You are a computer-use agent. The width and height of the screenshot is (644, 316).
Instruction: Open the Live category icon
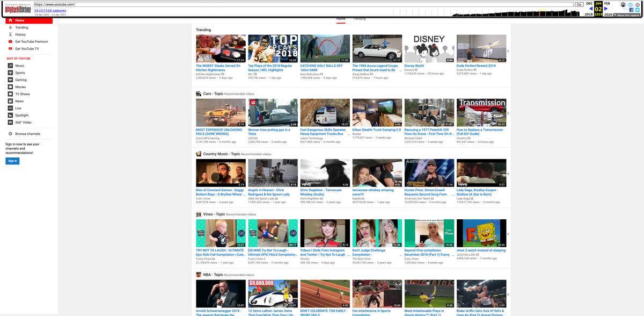point(10,108)
